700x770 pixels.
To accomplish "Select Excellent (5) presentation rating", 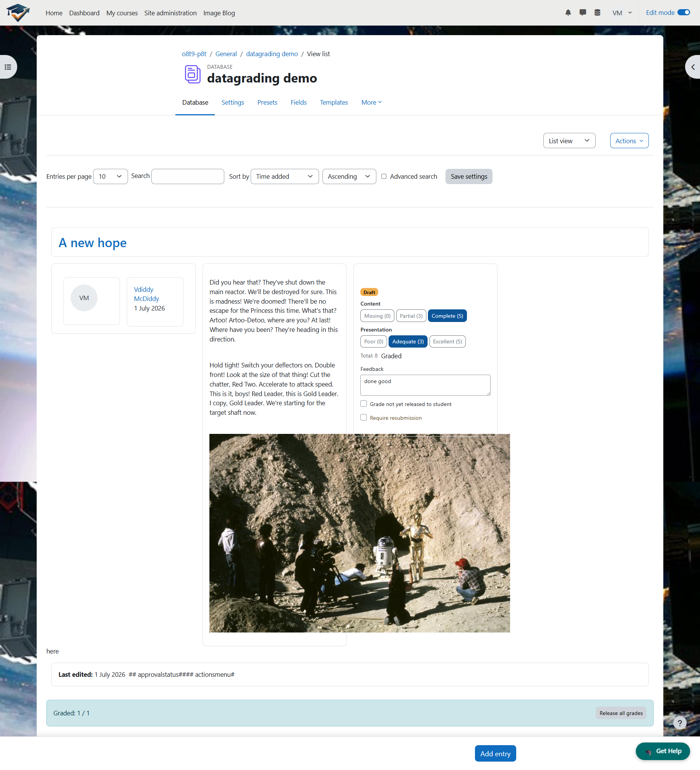I will (x=447, y=341).
